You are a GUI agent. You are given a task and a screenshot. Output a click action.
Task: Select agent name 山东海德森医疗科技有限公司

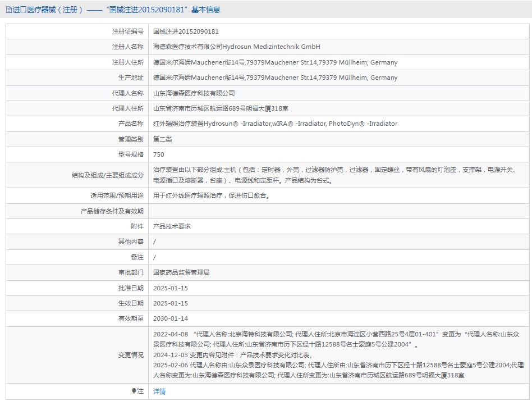[194, 93]
